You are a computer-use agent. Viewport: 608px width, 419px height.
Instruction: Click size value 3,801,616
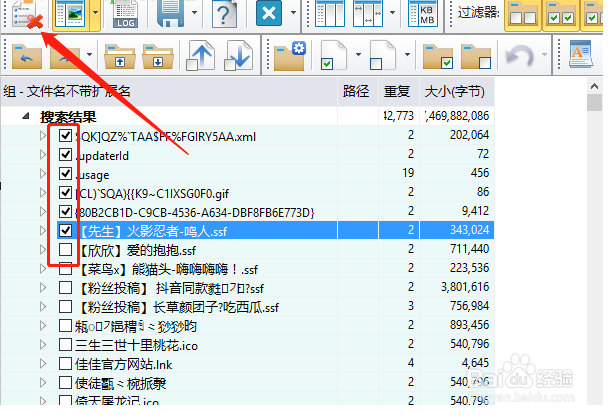(x=465, y=287)
